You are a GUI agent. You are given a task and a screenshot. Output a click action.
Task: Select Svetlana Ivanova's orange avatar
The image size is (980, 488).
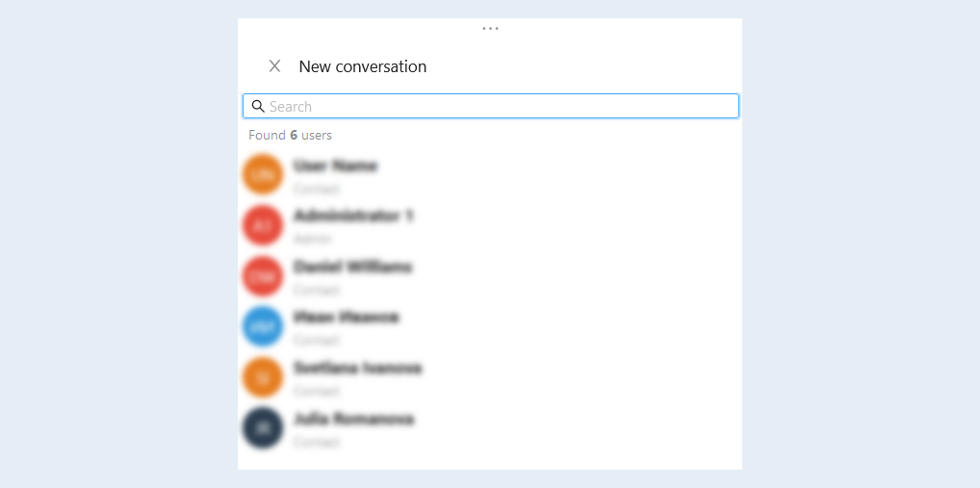[x=263, y=377]
